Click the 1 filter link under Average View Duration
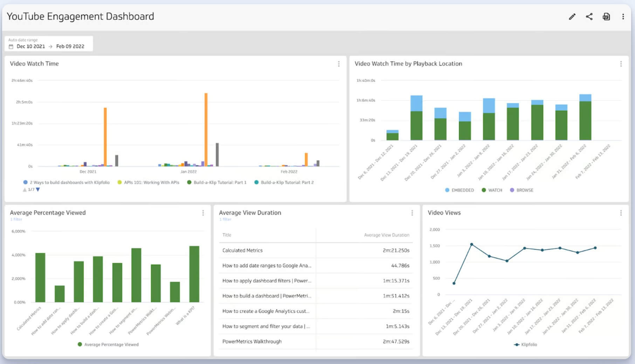 coord(226,219)
